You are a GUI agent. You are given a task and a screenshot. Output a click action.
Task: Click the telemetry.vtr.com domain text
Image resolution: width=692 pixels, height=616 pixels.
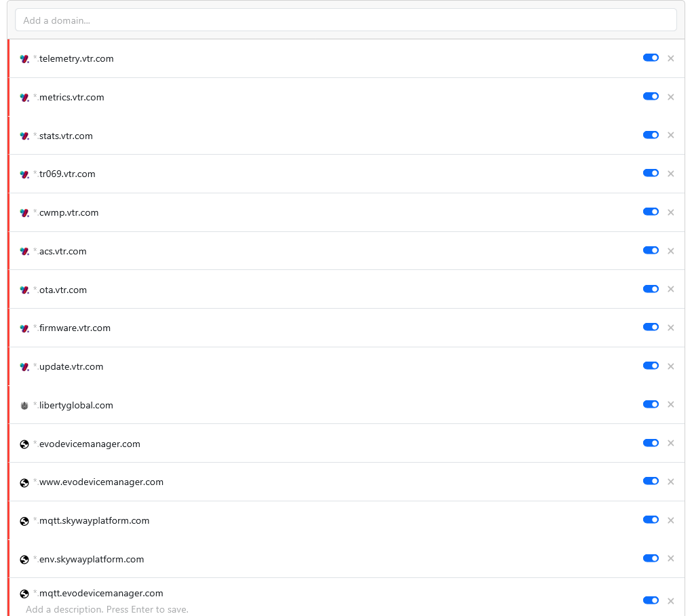(76, 59)
